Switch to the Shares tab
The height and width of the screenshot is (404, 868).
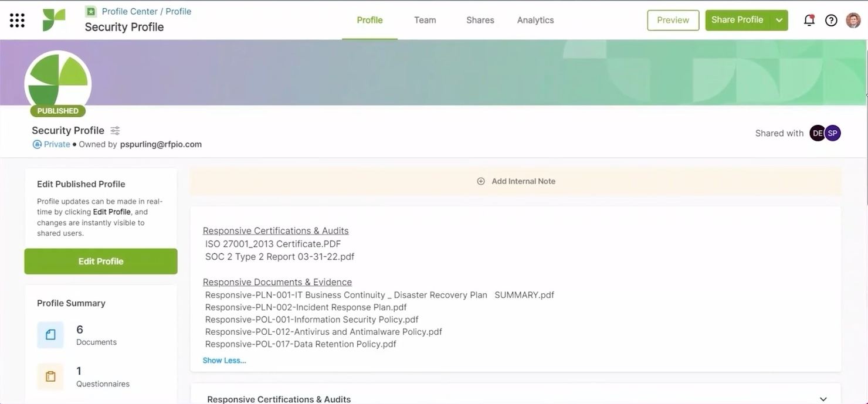point(480,20)
